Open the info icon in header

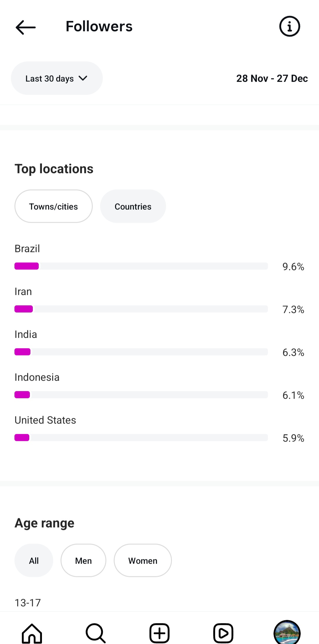(x=289, y=26)
